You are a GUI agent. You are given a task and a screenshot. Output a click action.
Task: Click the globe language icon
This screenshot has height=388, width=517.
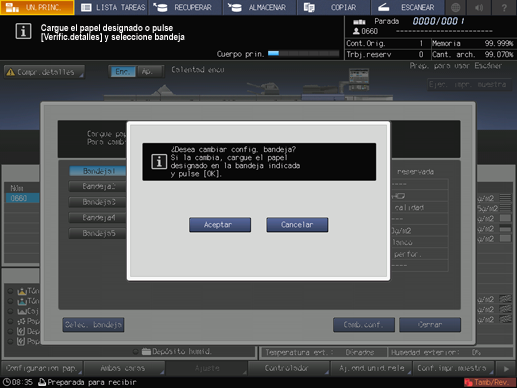pos(455,7)
